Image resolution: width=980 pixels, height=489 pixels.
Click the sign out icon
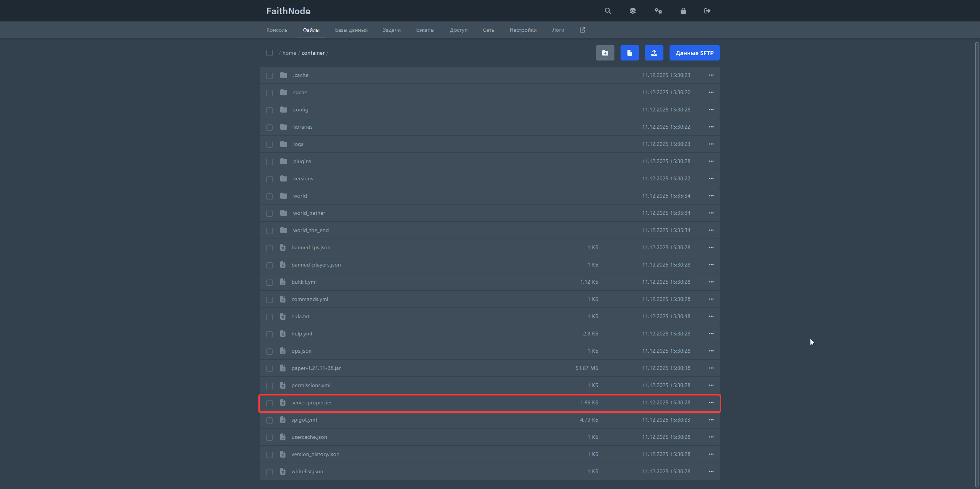tap(707, 11)
